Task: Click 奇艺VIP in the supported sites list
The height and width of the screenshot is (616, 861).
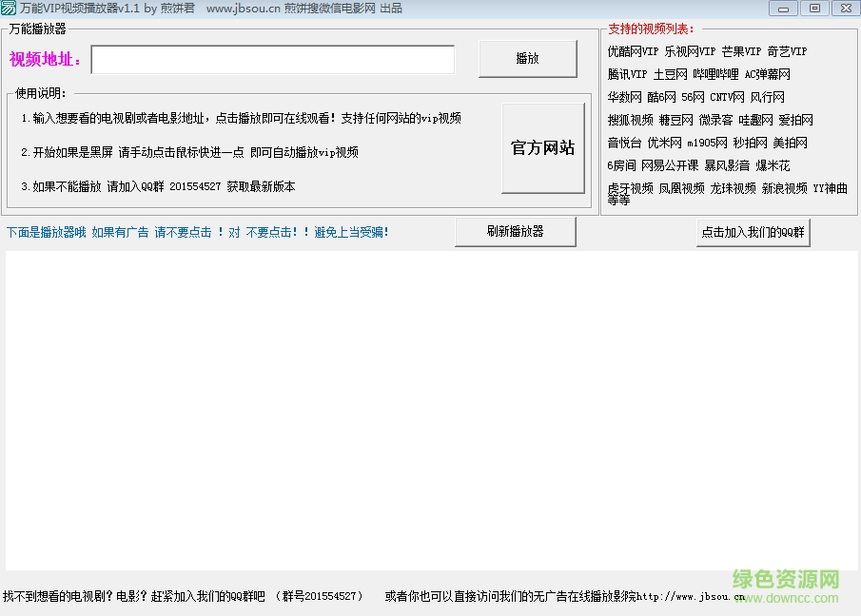Action: click(788, 51)
